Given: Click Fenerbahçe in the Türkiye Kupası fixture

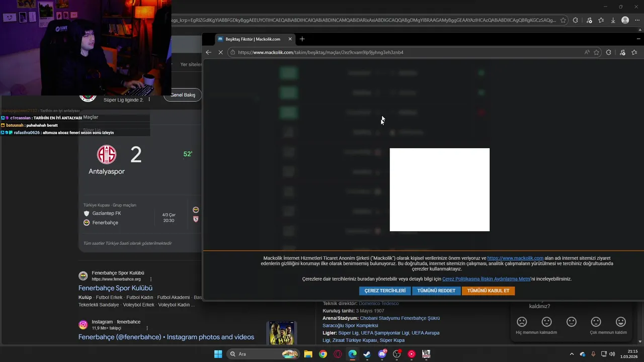Looking at the screenshot, I should point(105,222).
